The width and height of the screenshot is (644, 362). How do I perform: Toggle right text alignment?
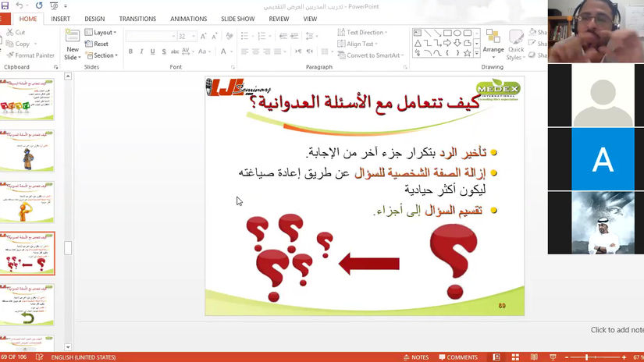[x=267, y=51]
